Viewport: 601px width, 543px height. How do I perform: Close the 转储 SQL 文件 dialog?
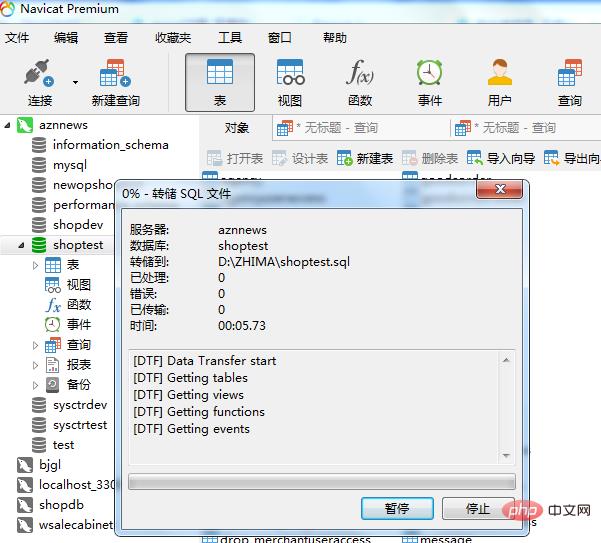(499, 189)
